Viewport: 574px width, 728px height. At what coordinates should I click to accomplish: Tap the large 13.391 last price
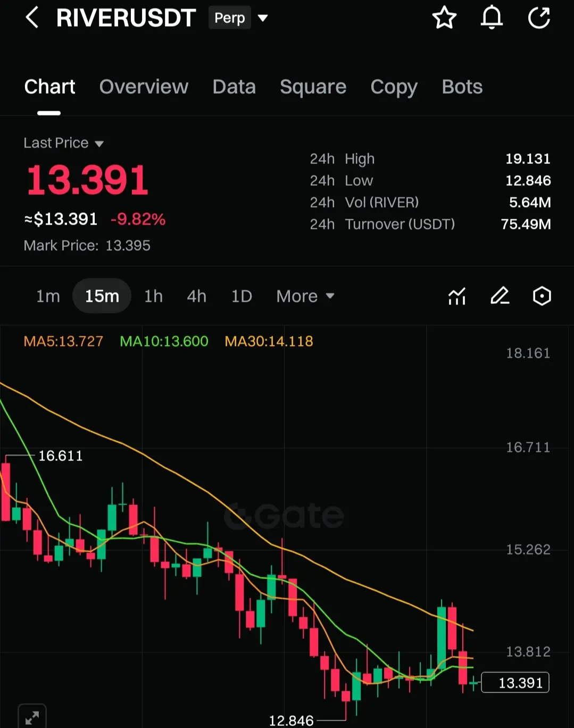(x=87, y=180)
